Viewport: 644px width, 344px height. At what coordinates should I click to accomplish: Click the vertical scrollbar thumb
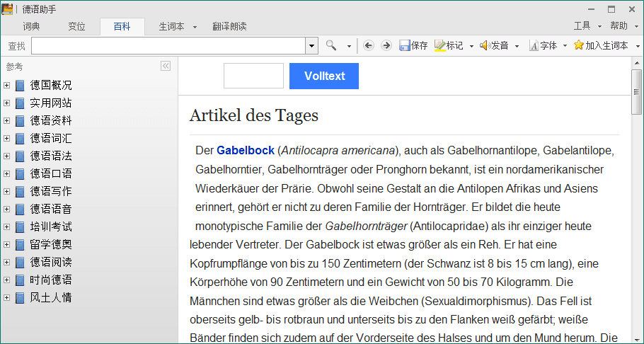coord(636,92)
